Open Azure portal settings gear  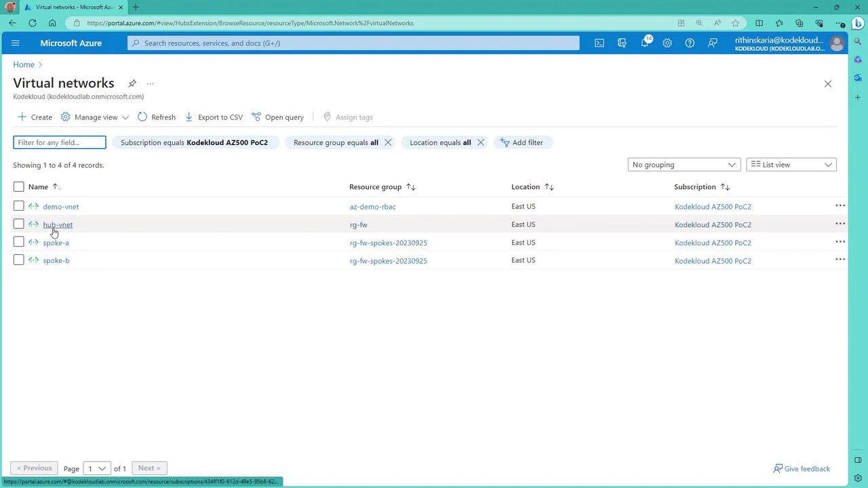[x=667, y=43]
